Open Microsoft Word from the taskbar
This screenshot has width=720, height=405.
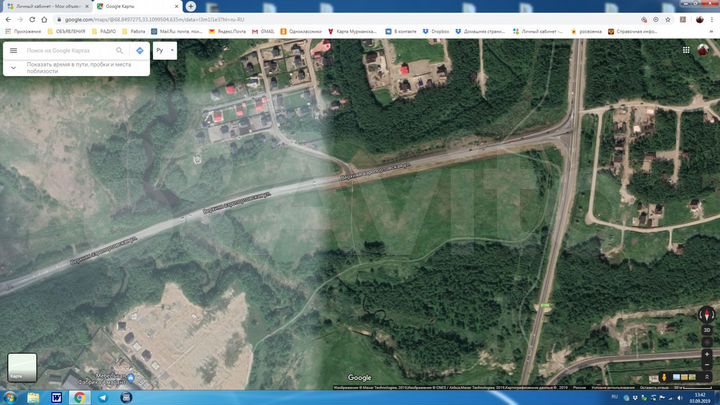(x=56, y=397)
